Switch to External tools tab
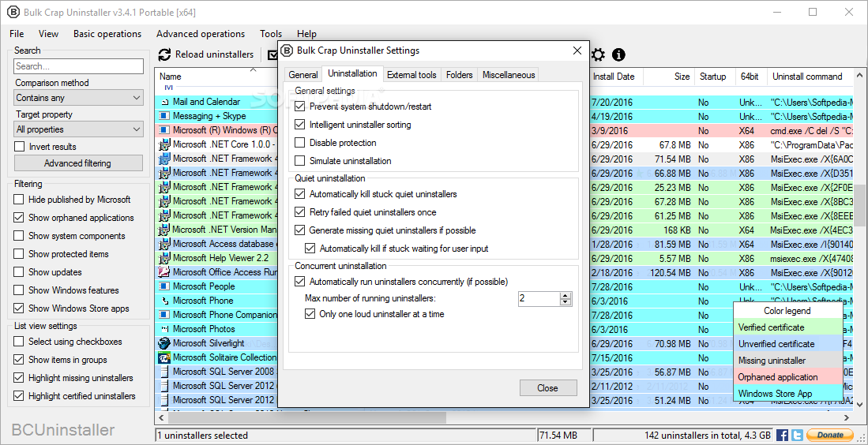 click(x=411, y=75)
